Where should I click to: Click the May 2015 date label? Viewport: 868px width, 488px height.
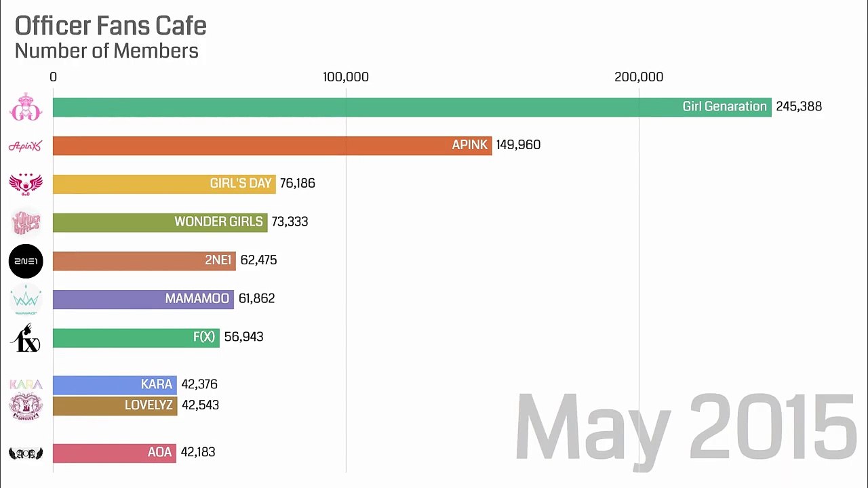(x=685, y=428)
